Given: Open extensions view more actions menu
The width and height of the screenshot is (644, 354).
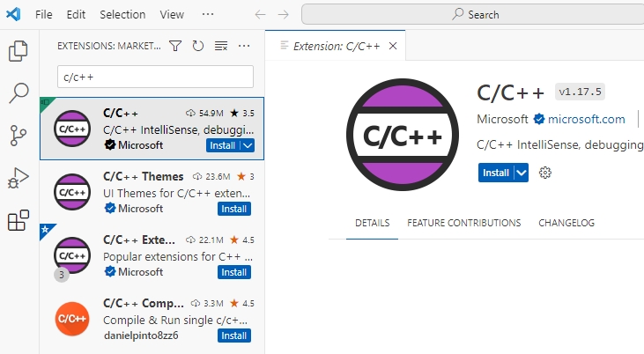Looking at the screenshot, I should click(x=244, y=46).
